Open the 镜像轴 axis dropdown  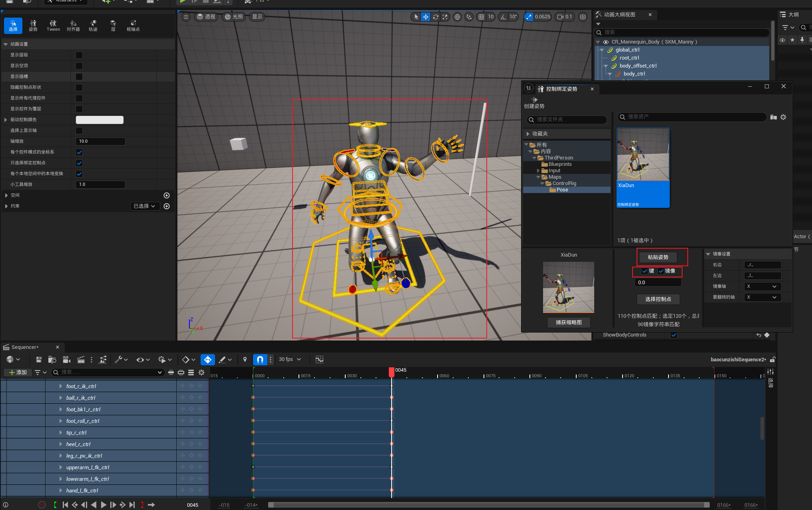pyautogui.click(x=762, y=287)
